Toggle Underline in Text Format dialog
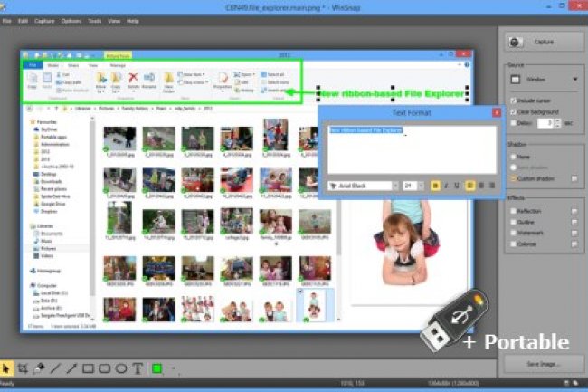This screenshot has width=588, height=392. tap(457, 186)
